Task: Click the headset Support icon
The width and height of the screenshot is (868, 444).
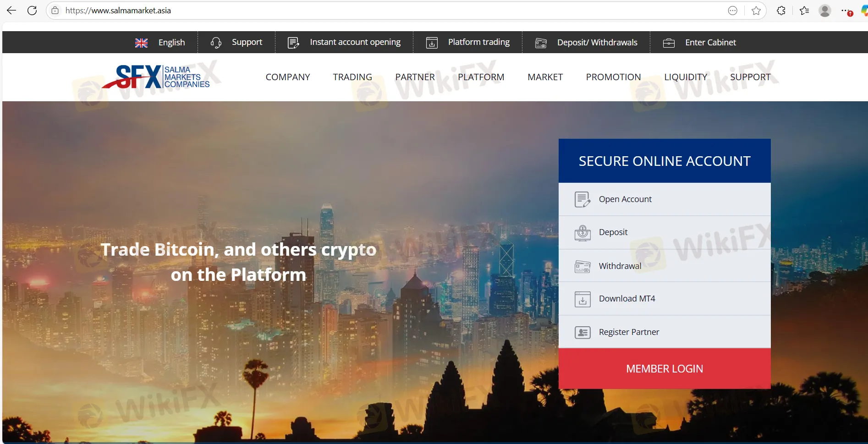Action: tap(216, 43)
